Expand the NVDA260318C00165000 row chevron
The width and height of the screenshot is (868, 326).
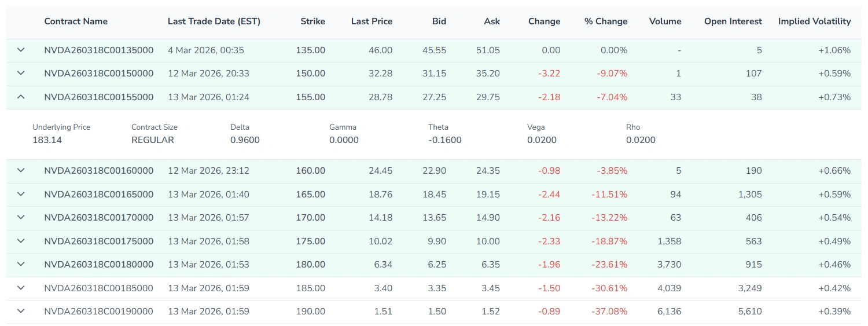coord(21,195)
